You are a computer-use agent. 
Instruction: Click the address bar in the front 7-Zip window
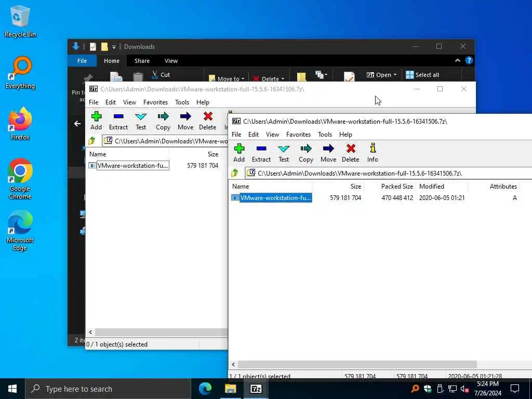coord(389,173)
